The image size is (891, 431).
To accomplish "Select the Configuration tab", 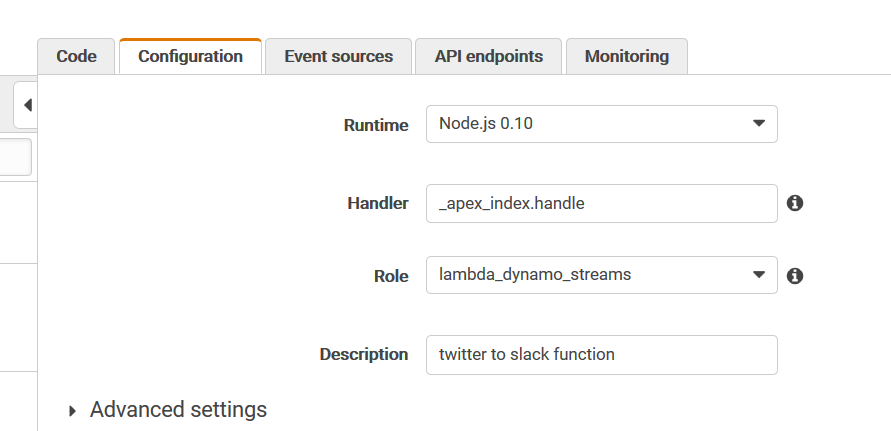I will pos(190,56).
